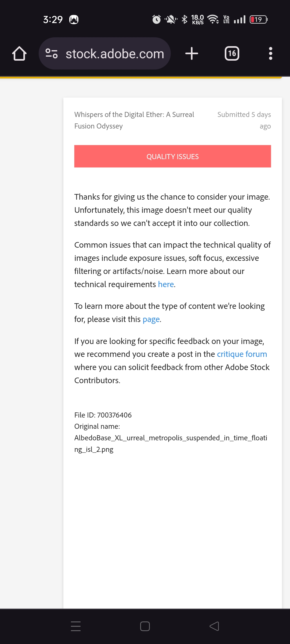The width and height of the screenshot is (290, 644).
Task: Tap the Bluetooth icon in status bar
Action: point(184,19)
